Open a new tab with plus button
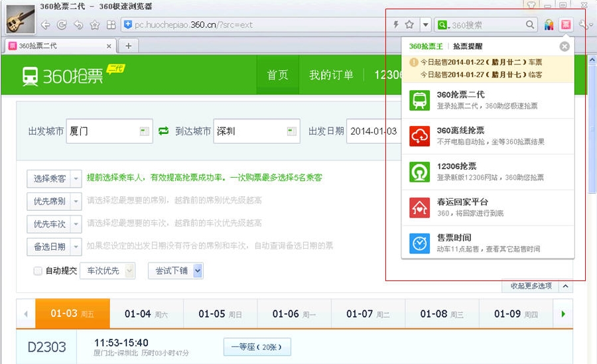This screenshot has height=364, width=597. click(x=128, y=46)
